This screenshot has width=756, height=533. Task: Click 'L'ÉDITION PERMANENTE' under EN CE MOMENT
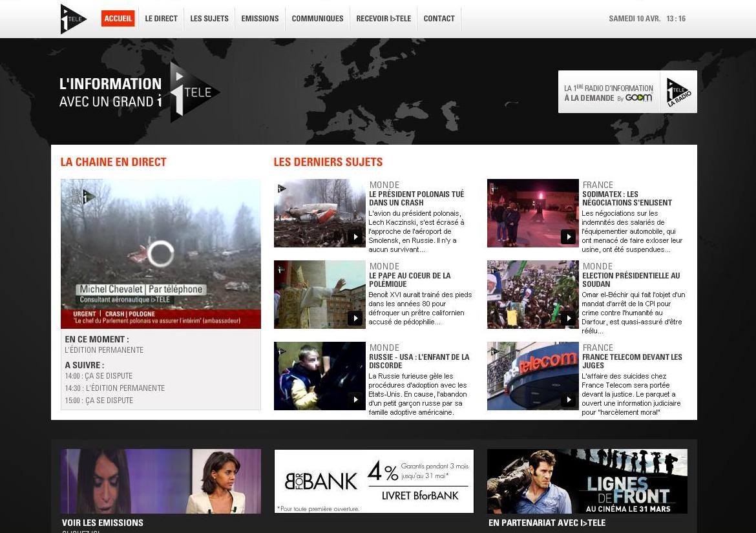tap(104, 350)
